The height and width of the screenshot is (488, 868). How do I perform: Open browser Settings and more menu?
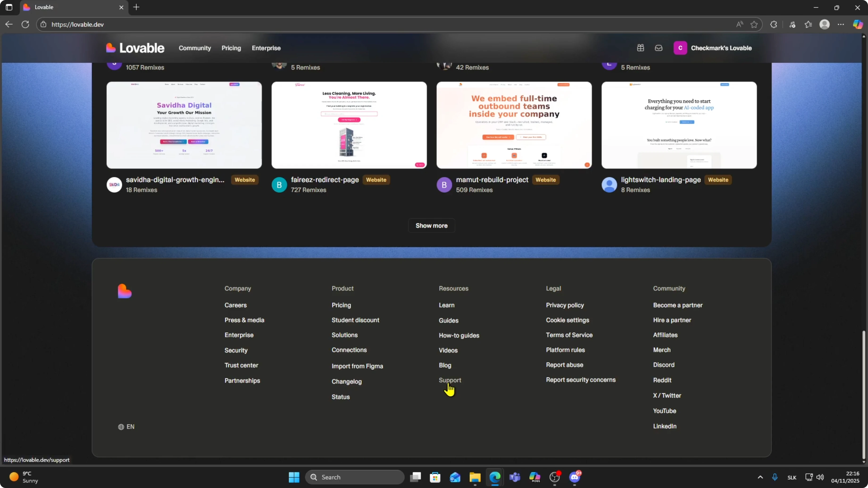coord(841,24)
